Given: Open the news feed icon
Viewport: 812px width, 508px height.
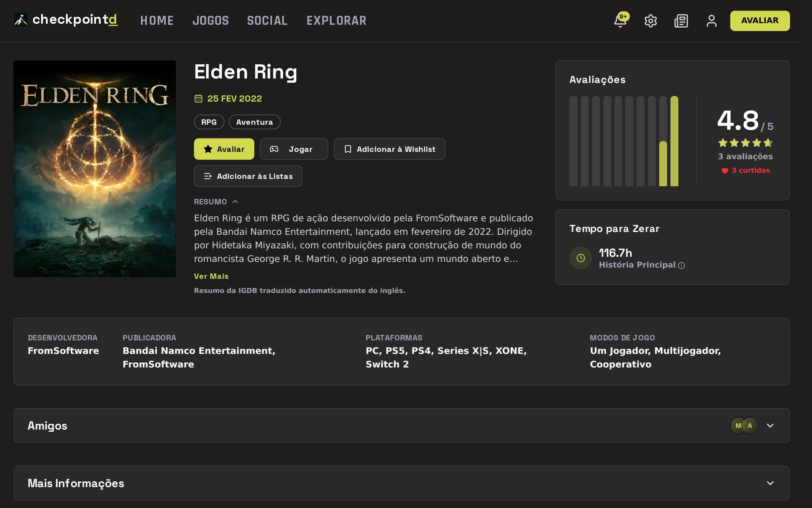Looking at the screenshot, I should click(x=681, y=21).
